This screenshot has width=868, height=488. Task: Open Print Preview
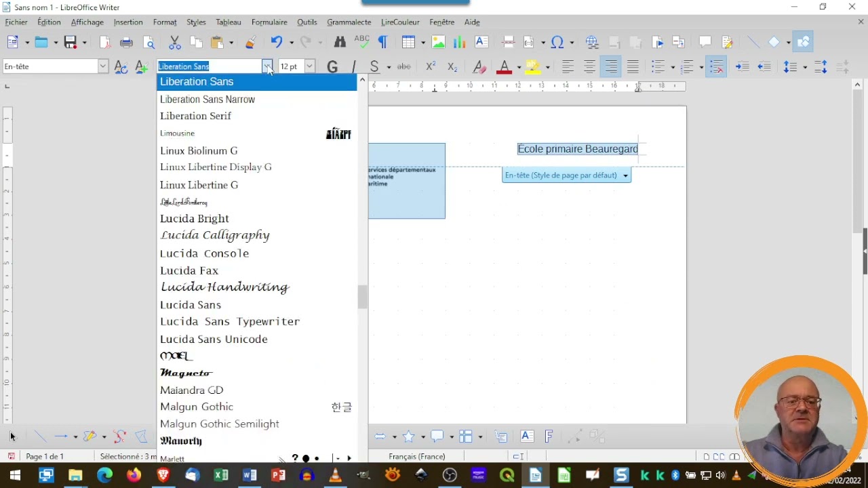[x=149, y=42]
